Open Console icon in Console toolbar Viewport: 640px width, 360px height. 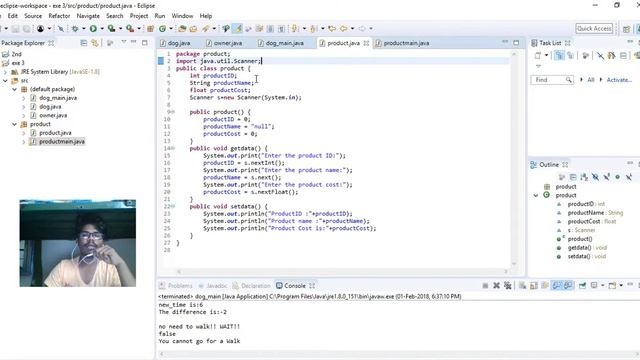[612, 286]
